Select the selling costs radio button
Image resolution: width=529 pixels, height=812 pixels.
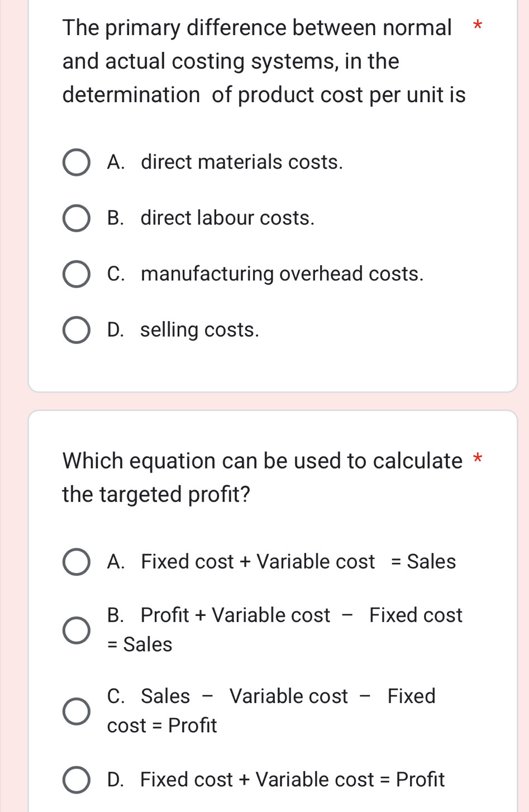76,330
